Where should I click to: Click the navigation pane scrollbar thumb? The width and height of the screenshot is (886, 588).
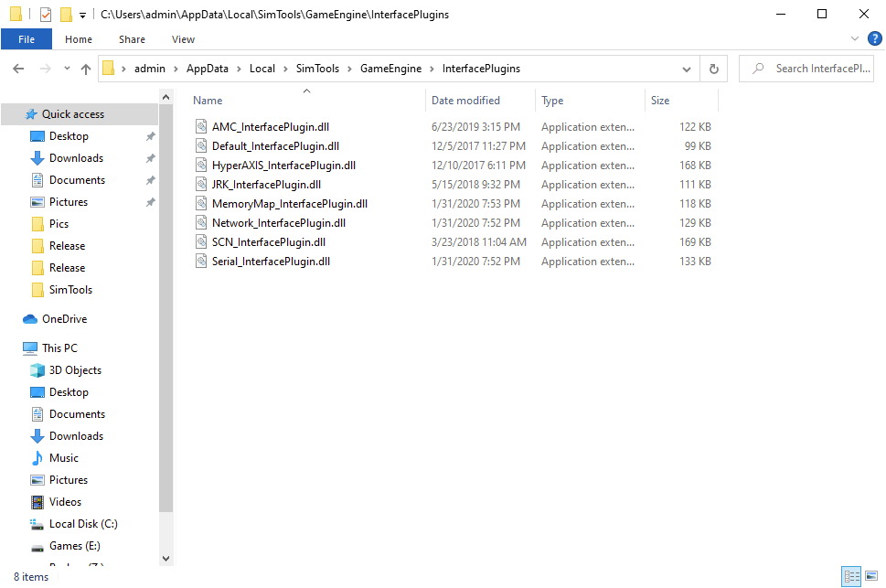166,309
